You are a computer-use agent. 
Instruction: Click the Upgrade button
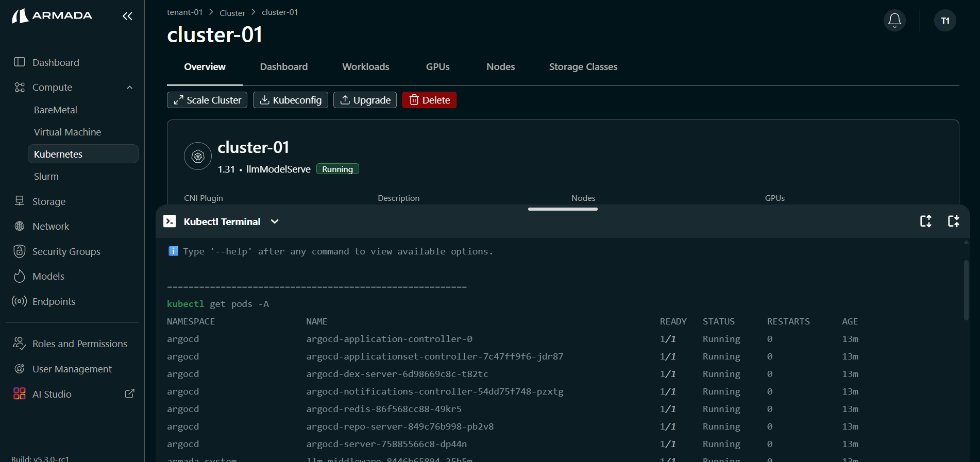click(x=365, y=100)
